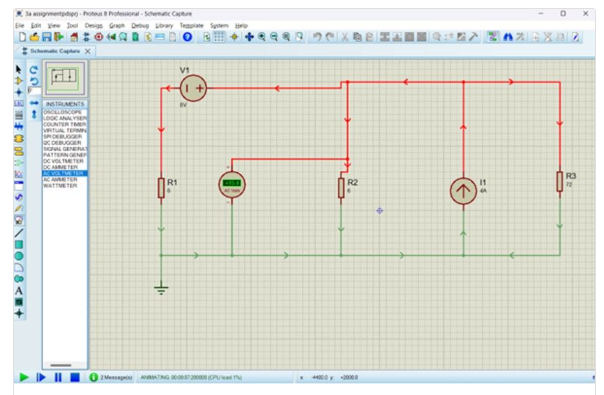This screenshot has height=395, width=604.
Task: Open the Design menu
Action: point(94,25)
